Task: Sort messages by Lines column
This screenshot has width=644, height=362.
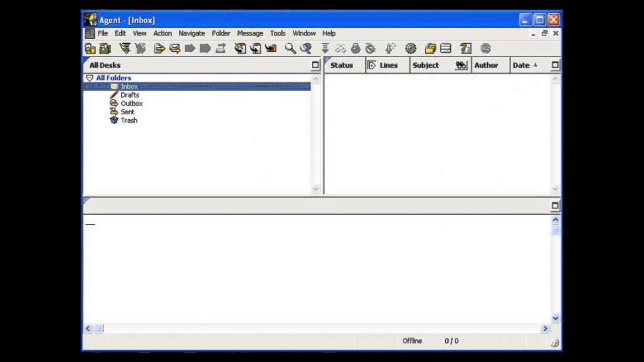Action: pyautogui.click(x=389, y=65)
